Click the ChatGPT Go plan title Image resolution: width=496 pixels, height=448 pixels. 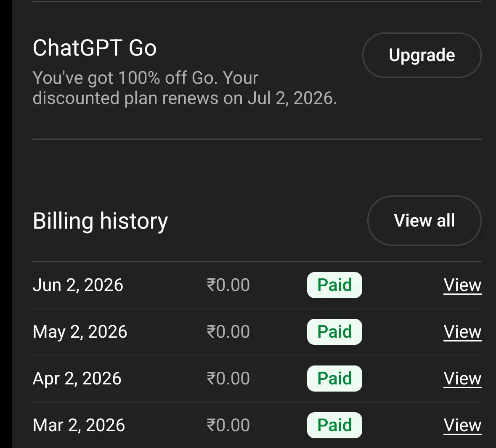point(95,48)
